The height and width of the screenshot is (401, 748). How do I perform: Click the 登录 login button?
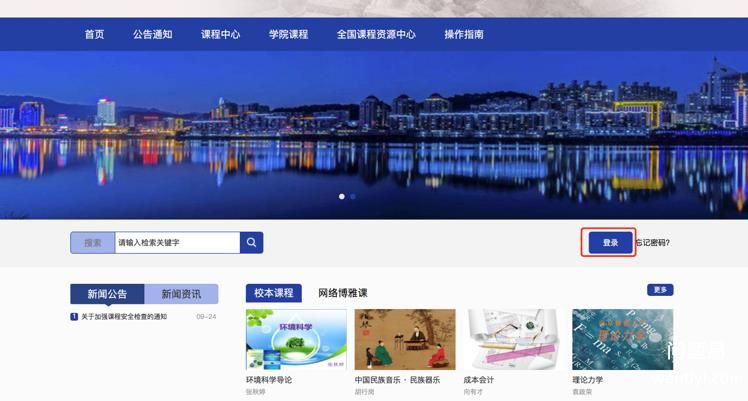pyautogui.click(x=610, y=243)
